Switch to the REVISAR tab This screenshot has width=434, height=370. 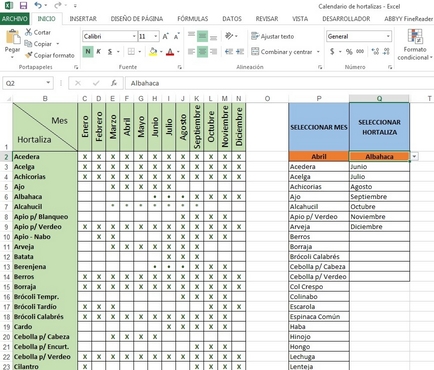[x=267, y=19]
